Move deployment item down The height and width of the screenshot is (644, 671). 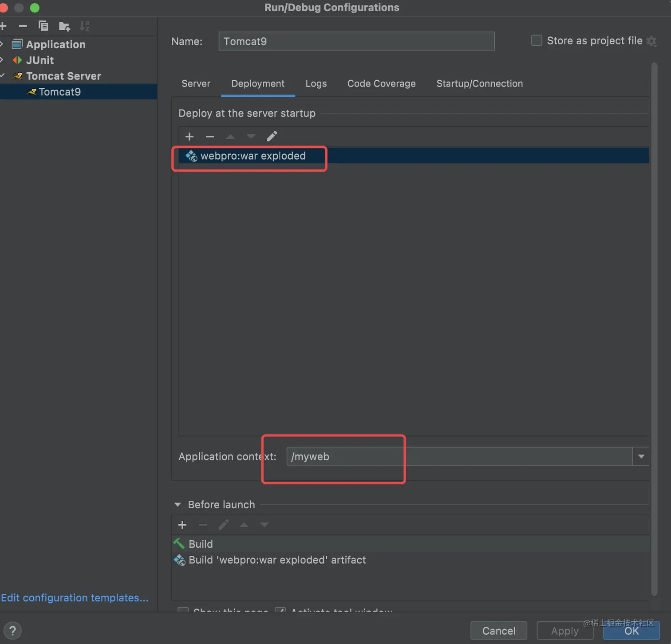click(251, 136)
